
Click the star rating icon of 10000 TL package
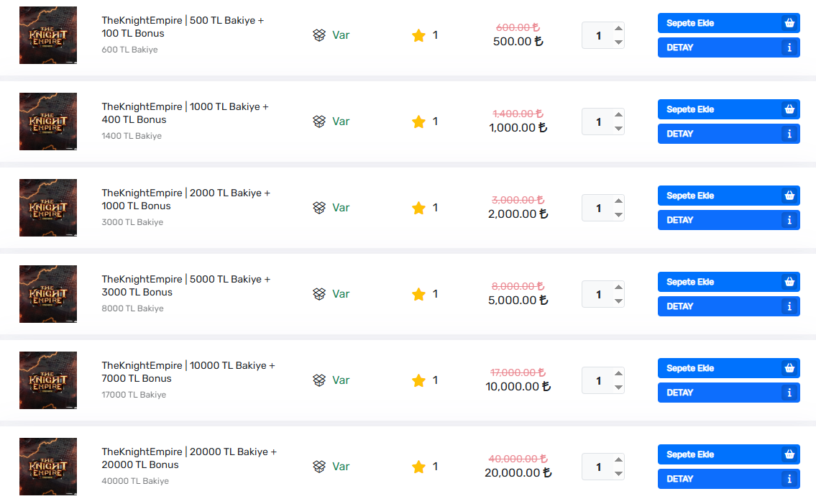(x=418, y=380)
